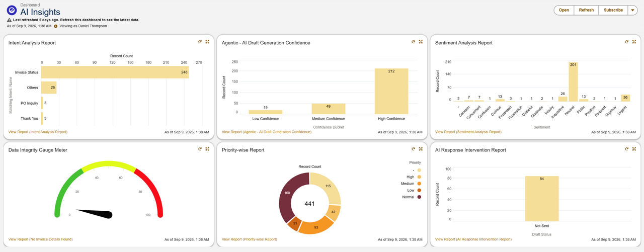The width and height of the screenshot is (644, 252).
Task: Click the Invoice Status bar showing 248
Action: (115, 72)
